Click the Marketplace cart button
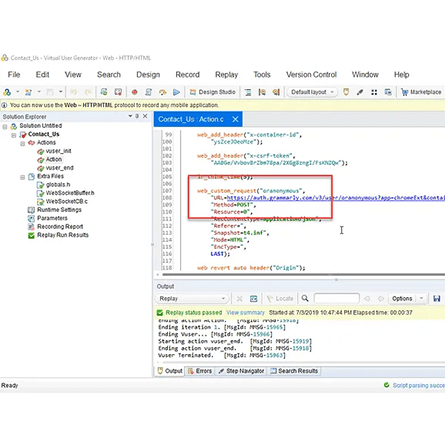Image resolution: width=445 pixels, height=445 pixels. (421, 92)
